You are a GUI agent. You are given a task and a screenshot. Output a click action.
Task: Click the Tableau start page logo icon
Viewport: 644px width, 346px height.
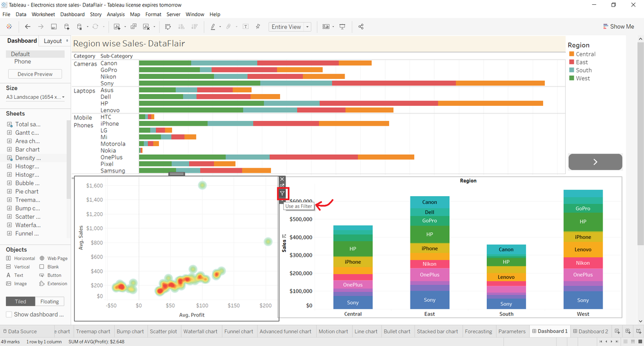point(10,26)
